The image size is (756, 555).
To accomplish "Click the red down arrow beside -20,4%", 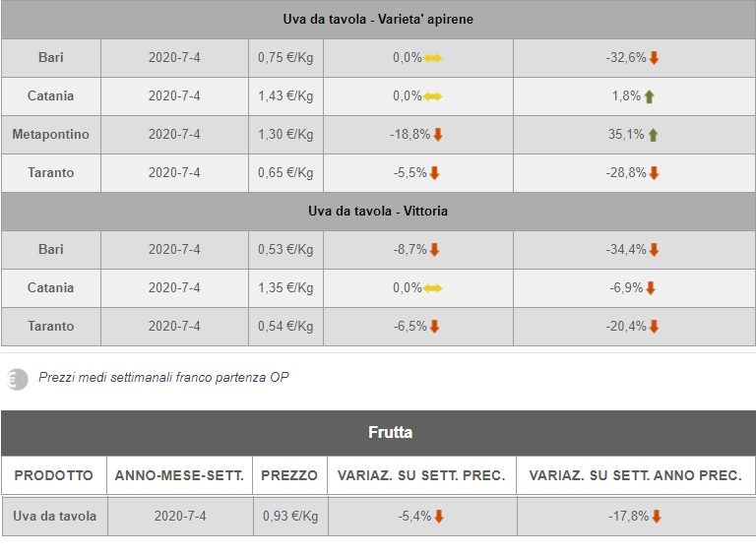I will (654, 327).
